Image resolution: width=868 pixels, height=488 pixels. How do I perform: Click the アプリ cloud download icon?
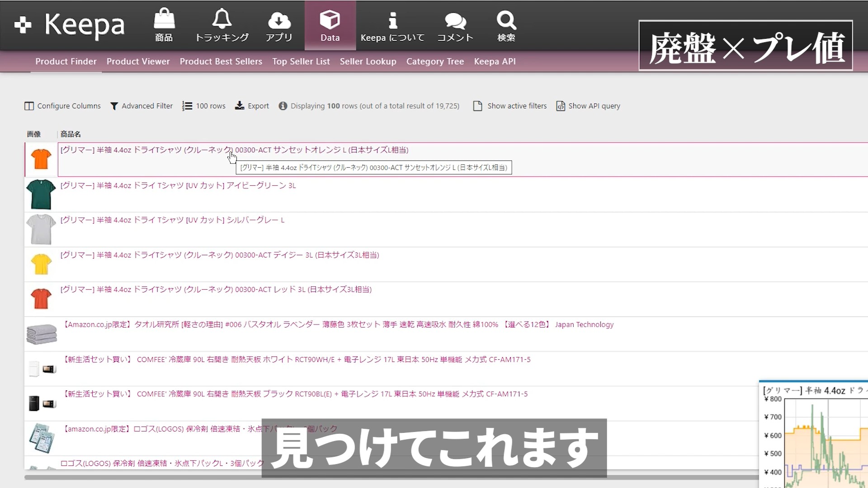point(279,20)
